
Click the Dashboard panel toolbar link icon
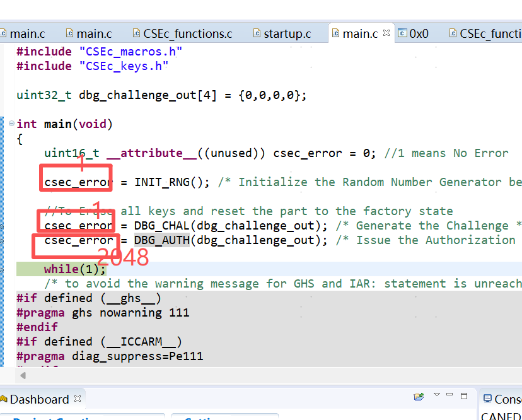pyautogui.click(x=419, y=397)
